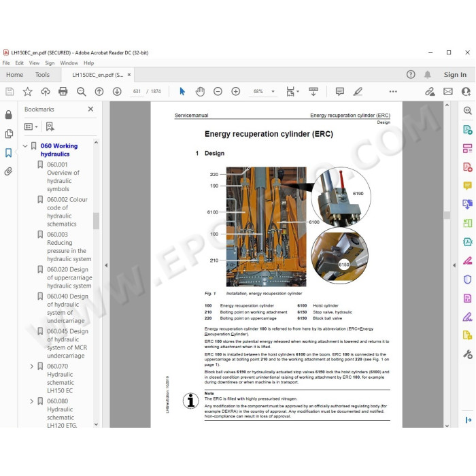476x476 pixels.
Task: Open the Export PDF tool in right pane
Action: pos(468,130)
